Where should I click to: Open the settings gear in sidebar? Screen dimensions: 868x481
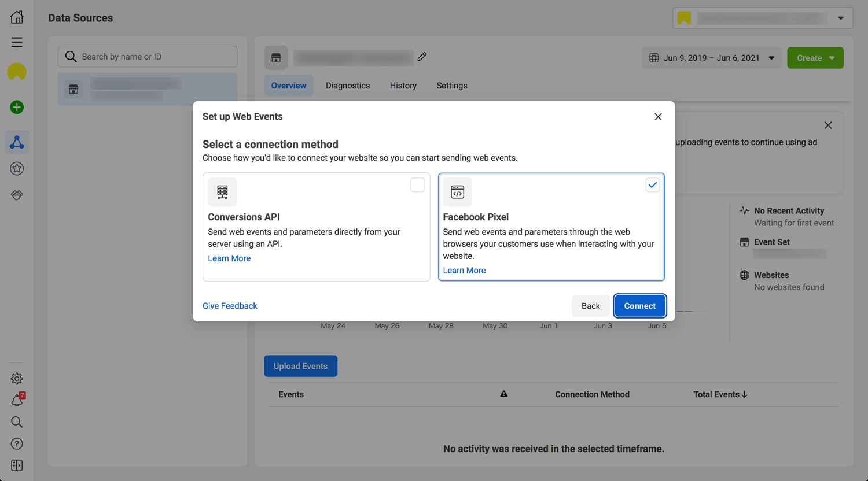coord(17,379)
